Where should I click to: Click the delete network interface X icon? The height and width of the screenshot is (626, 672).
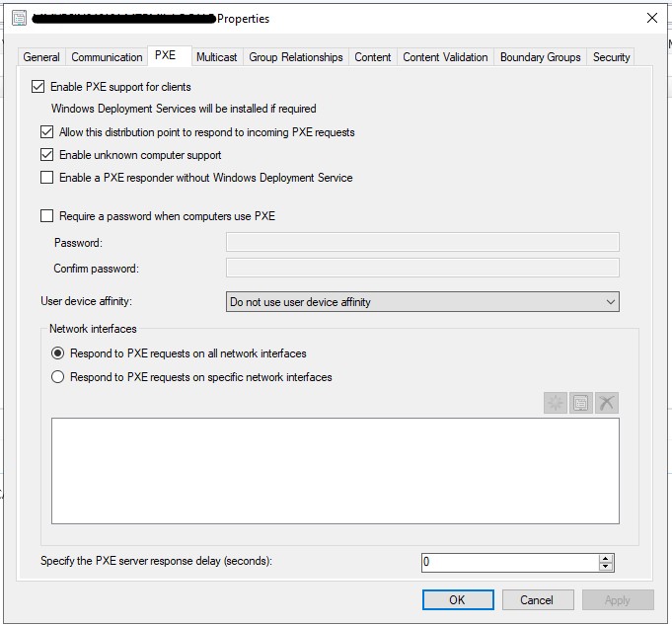pyautogui.click(x=607, y=403)
